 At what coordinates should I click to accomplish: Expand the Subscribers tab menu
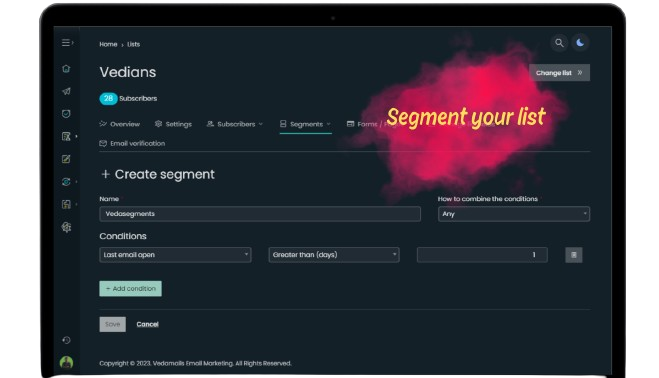[235, 124]
